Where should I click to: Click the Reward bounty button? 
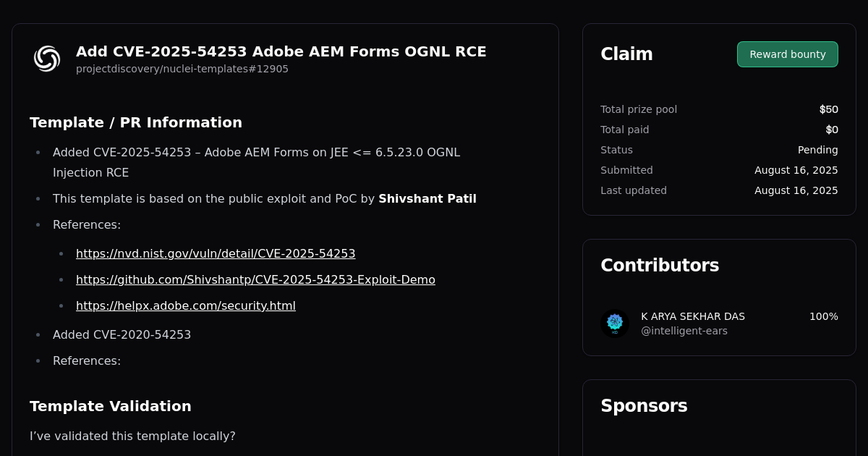click(787, 54)
